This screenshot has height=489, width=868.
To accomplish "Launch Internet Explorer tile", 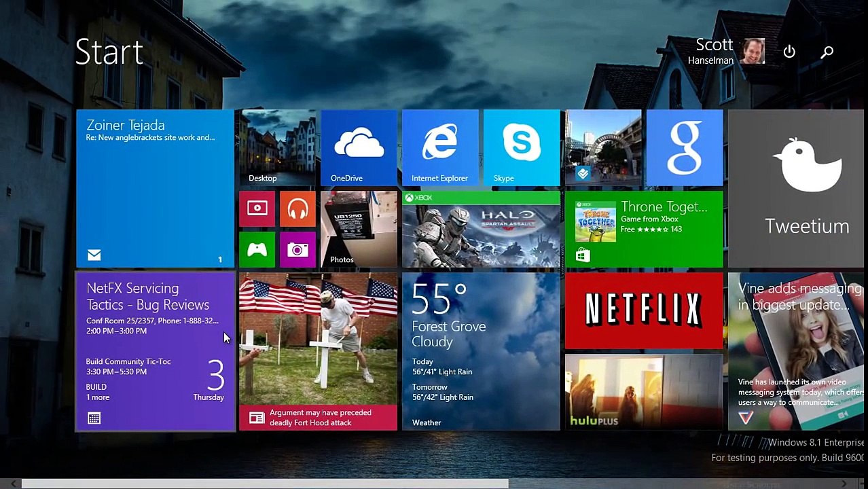I will 440,148.
